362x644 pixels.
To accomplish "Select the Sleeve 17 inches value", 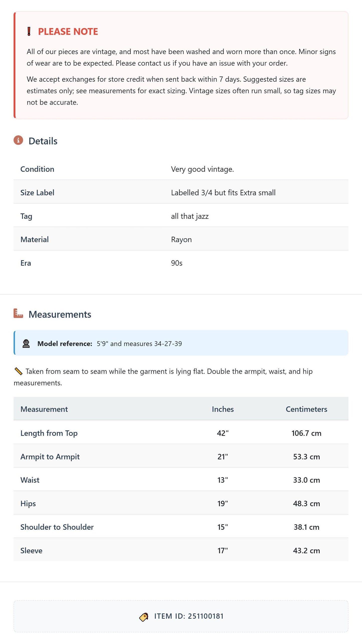I will pyautogui.click(x=223, y=551).
